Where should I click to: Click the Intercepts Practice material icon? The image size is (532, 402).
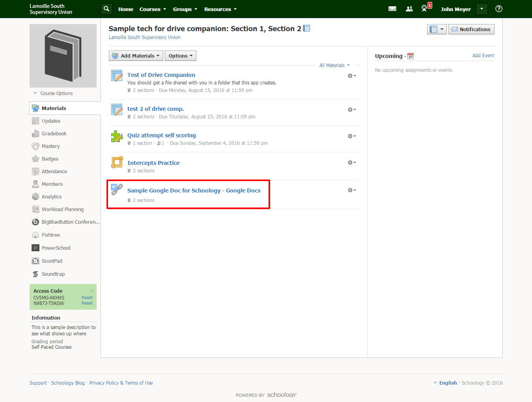pos(117,163)
